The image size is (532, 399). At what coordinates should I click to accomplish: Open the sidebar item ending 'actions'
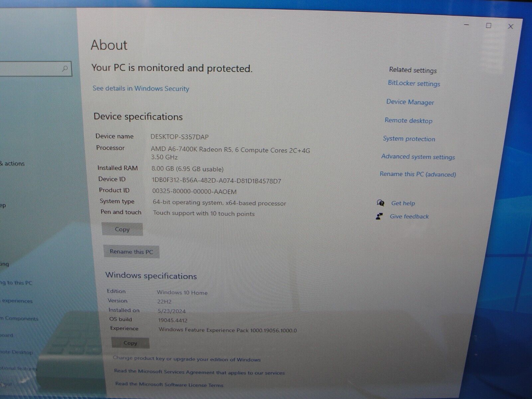(12, 164)
